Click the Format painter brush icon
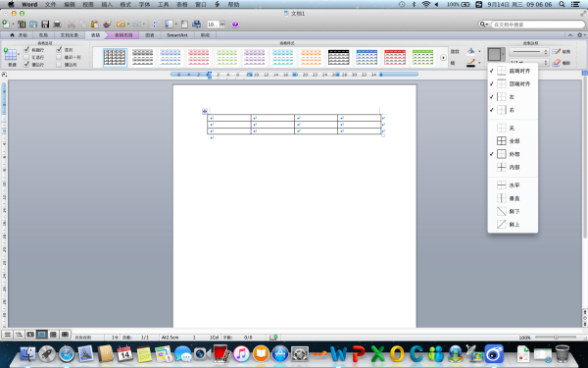The image size is (588, 368). (107, 25)
